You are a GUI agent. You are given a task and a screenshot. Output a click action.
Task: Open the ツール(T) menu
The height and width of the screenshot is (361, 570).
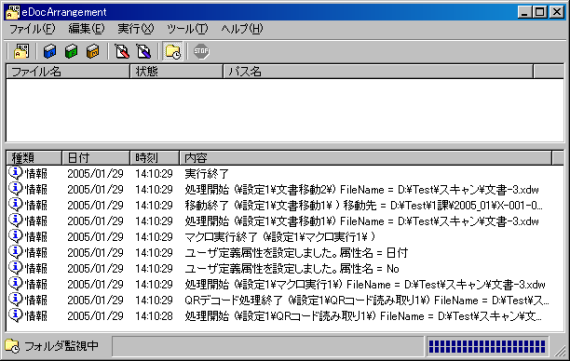[x=187, y=29]
